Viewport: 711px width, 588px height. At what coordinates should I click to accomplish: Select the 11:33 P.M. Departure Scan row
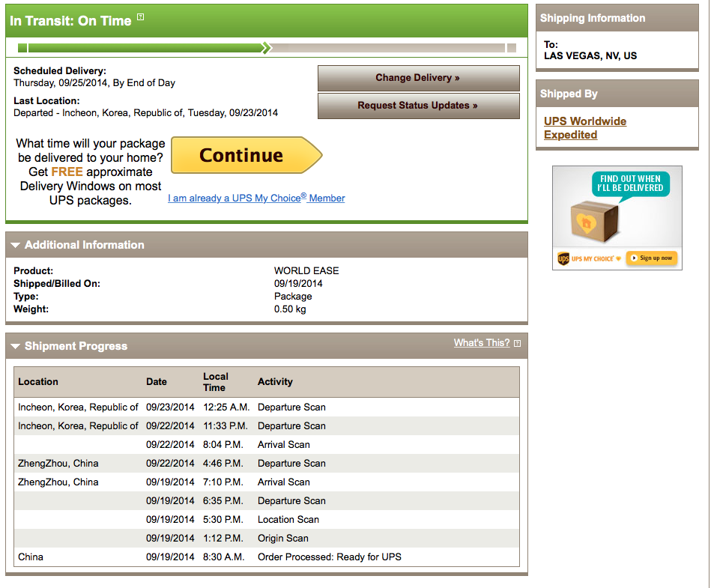[x=267, y=425]
